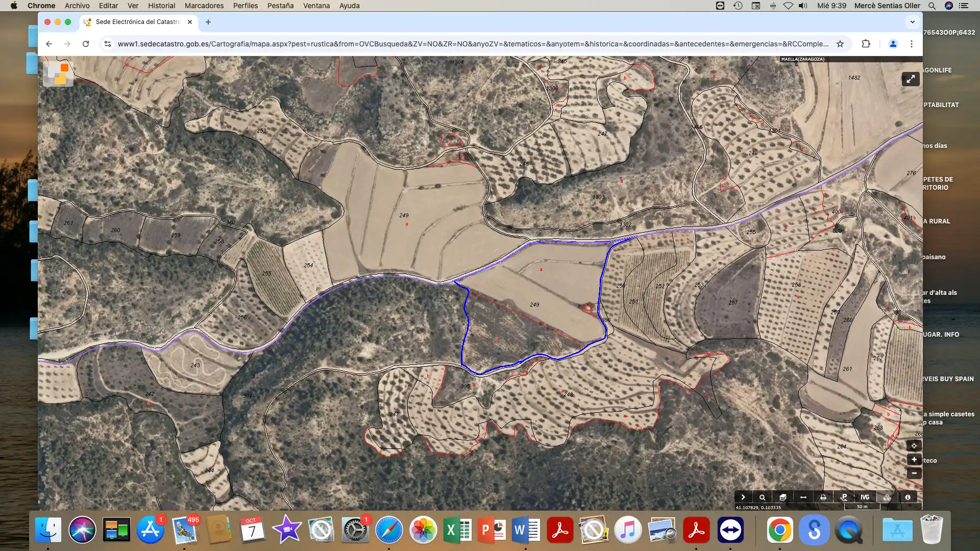980x551 pixels.
Task: Click the 50 m scale bar
Action: [862, 507]
